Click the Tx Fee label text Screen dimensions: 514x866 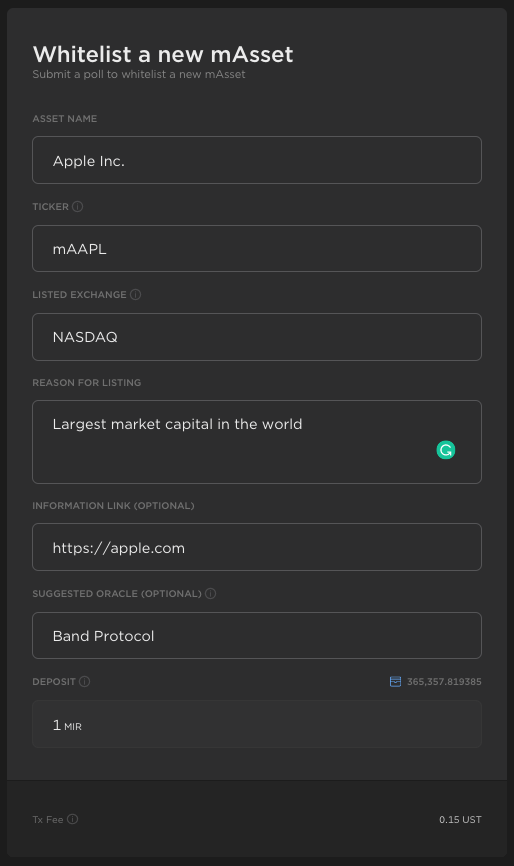click(48, 820)
